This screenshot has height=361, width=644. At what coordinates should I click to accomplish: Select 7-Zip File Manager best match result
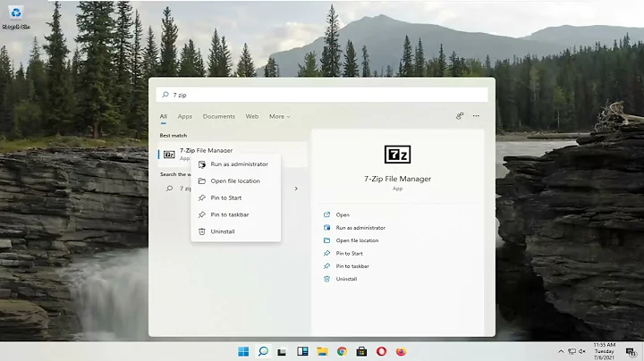tap(233, 155)
